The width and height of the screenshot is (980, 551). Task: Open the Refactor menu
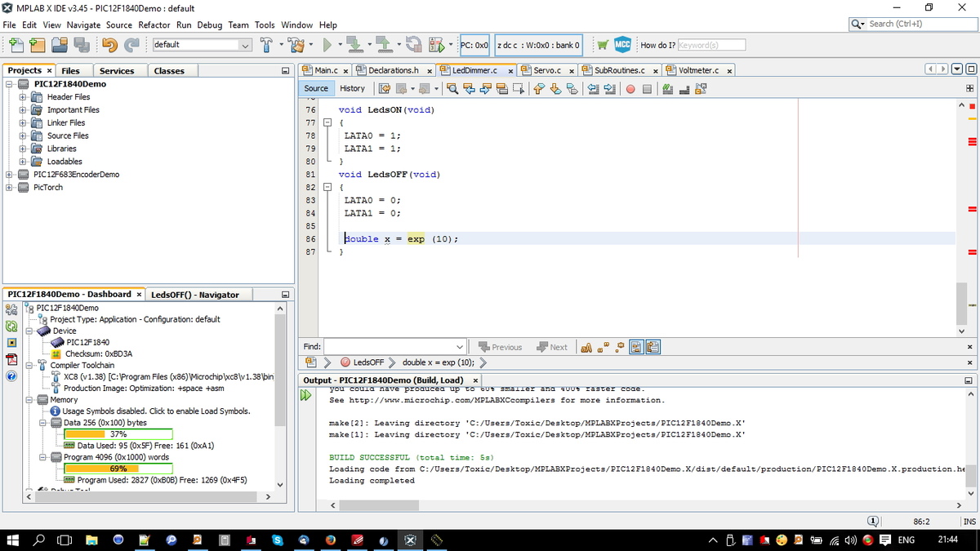tap(154, 24)
